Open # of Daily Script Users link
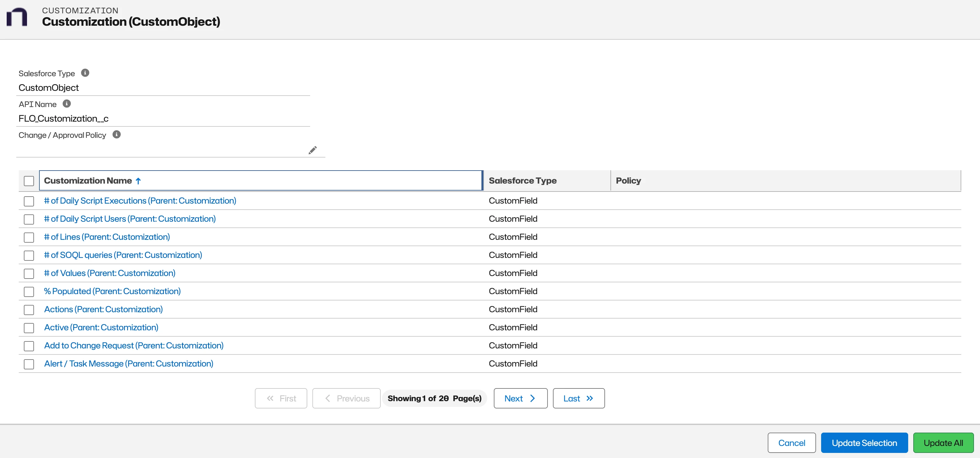 (130, 219)
